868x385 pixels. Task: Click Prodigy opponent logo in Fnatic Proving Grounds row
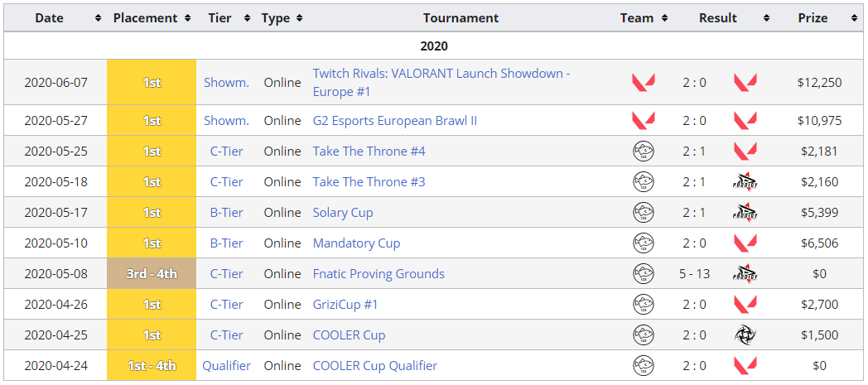[745, 274]
